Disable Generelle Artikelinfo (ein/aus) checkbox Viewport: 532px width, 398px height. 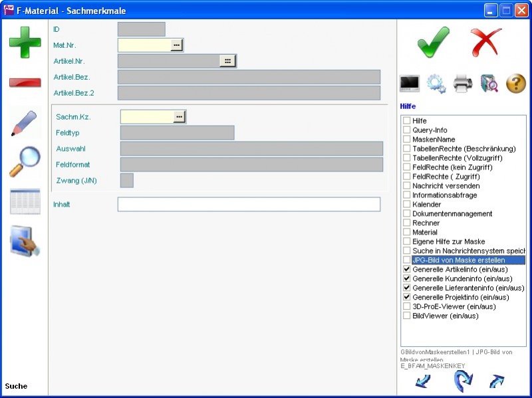(x=406, y=270)
